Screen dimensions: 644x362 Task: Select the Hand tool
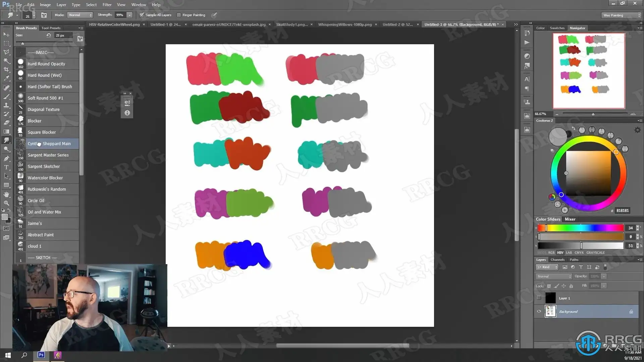[6, 194]
